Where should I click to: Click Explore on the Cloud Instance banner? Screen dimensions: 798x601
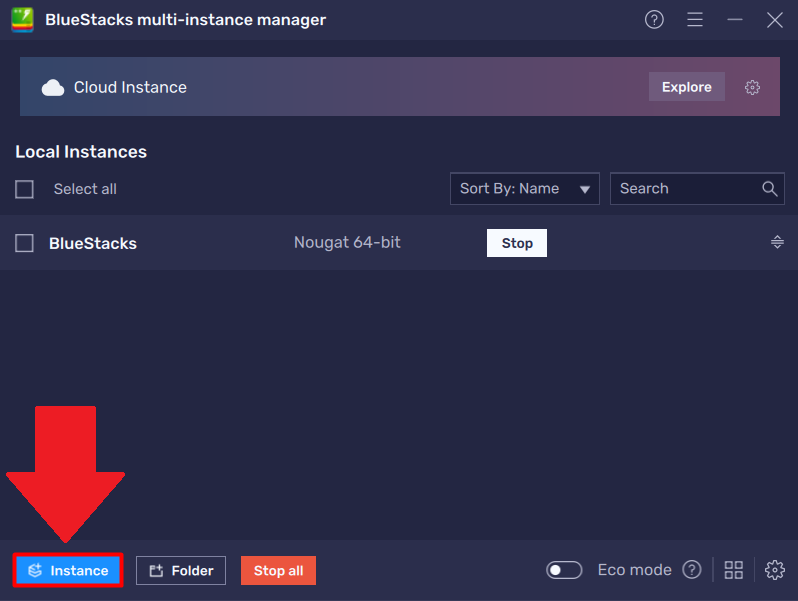pos(686,87)
